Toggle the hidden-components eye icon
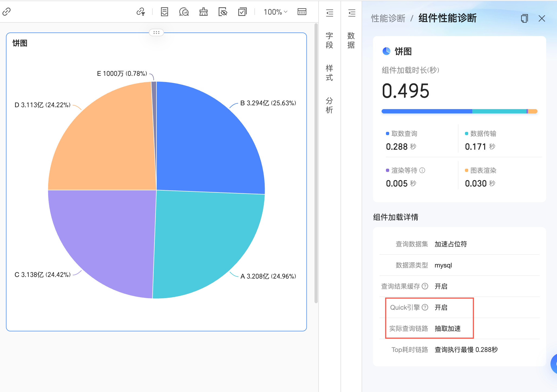 [223, 12]
